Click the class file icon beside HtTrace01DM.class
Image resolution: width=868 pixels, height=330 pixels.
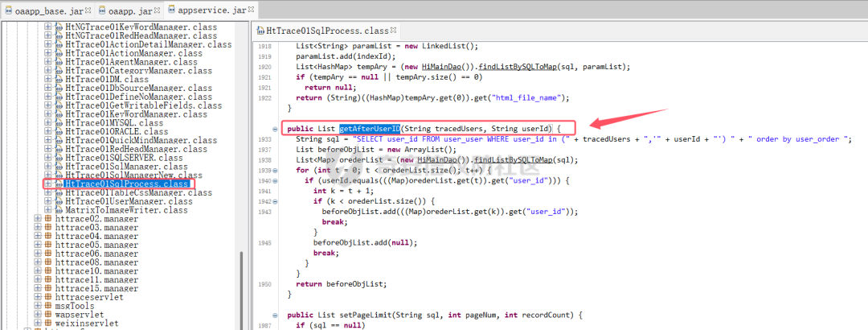click(x=59, y=80)
